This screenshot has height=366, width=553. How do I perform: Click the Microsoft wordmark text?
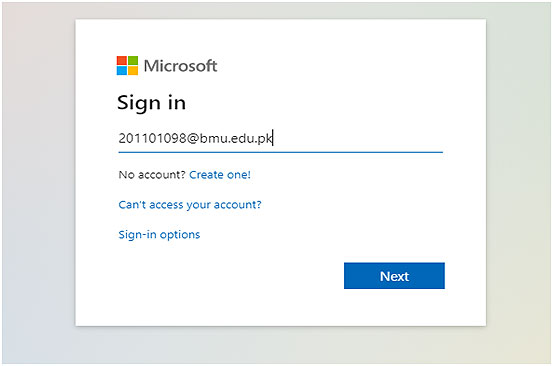[x=180, y=66]
